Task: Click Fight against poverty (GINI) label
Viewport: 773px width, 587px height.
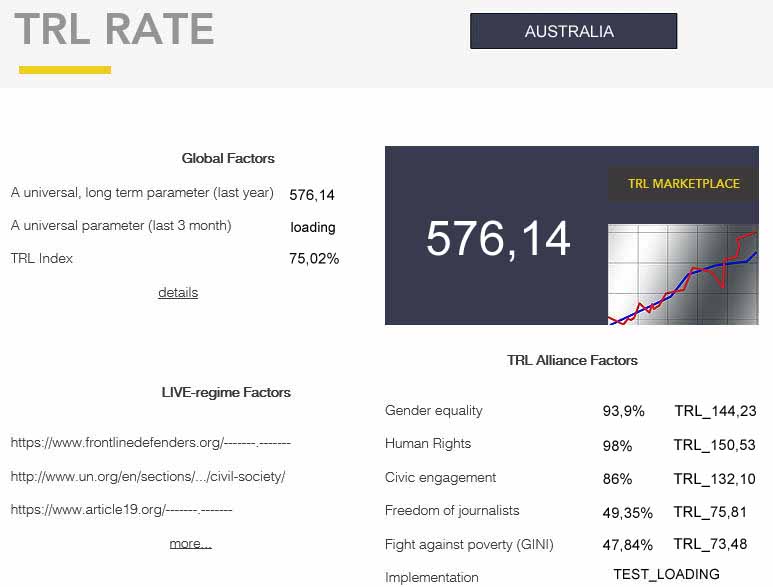Action: [x=469, y=545]
